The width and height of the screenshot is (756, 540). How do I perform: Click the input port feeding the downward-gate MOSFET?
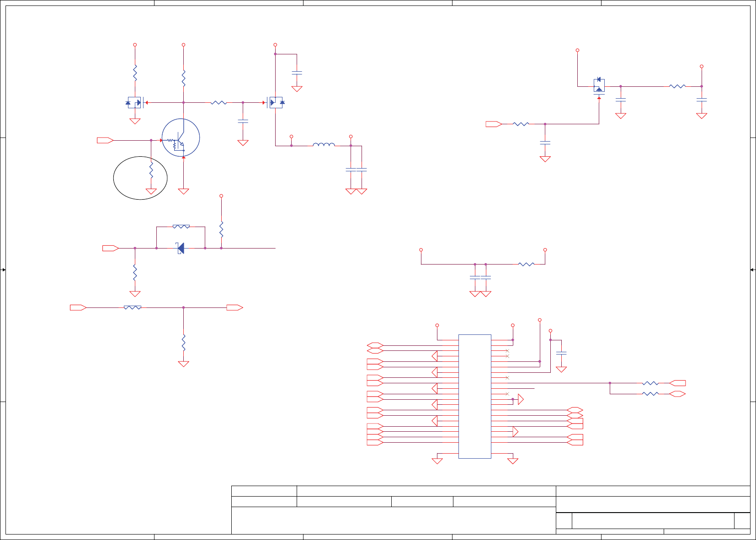(x=494, y=124)
